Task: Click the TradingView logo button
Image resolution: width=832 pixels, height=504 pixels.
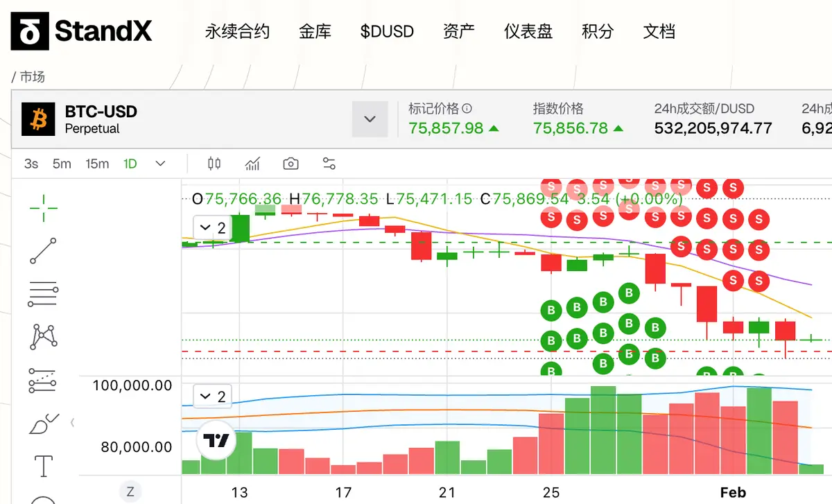Action: (x=216, y=441)
